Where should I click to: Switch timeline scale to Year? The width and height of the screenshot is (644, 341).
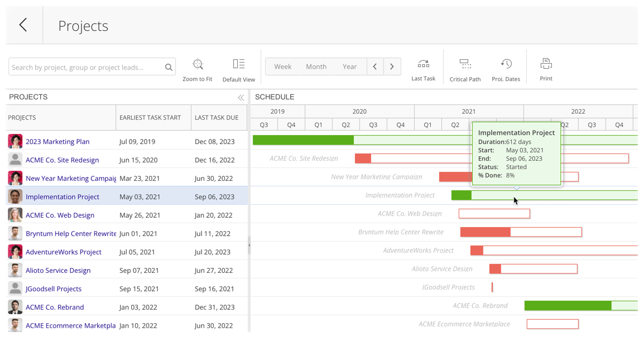coord(349,66)
